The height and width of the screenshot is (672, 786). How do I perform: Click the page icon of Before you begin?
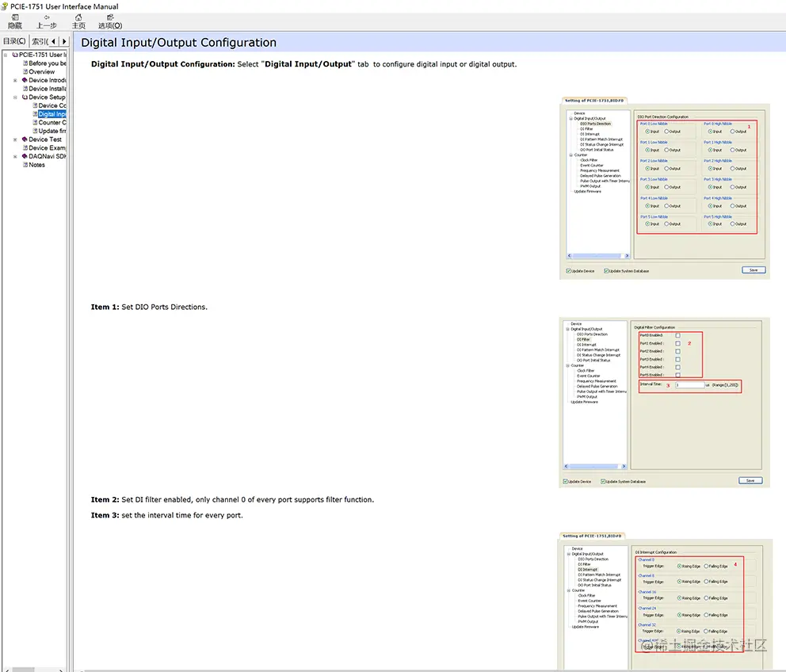tap(25, 63)
